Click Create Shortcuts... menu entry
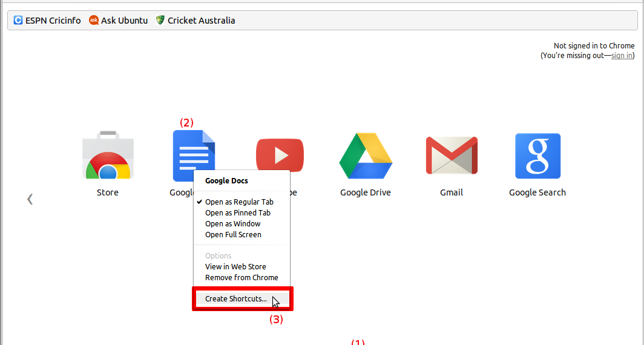This screenshot has width=644, height=345. pyautogui.click(x=242, y=298)
